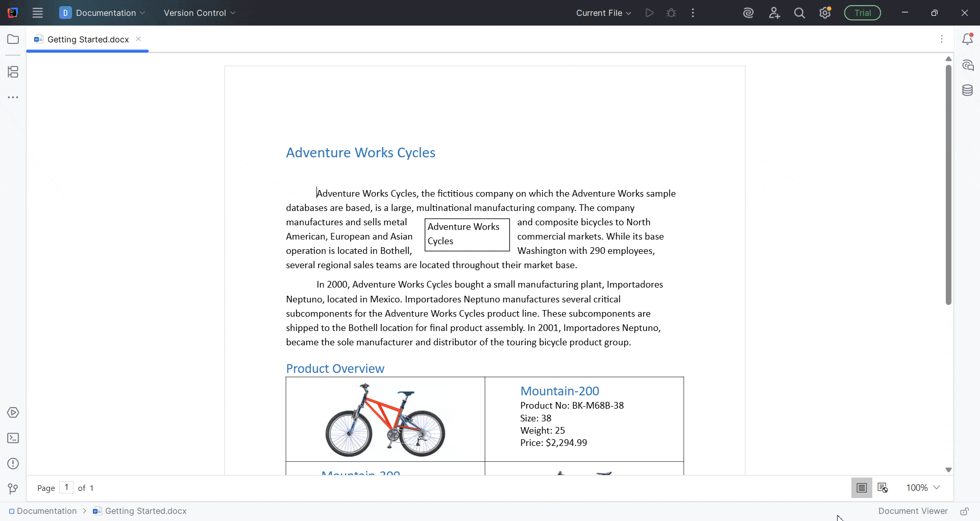This screenshot has width=980, height=521.
Task: Toggle the page layout view button
Action: click(862, 488)
